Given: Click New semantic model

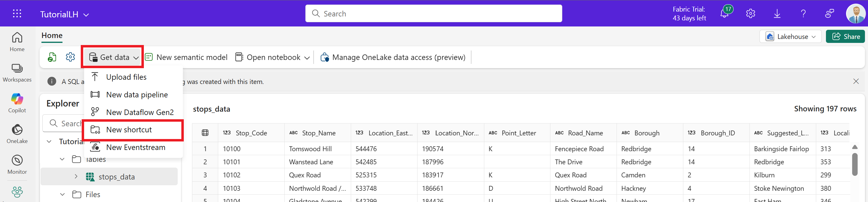Looking at the screenshot, I should (186, 57).
